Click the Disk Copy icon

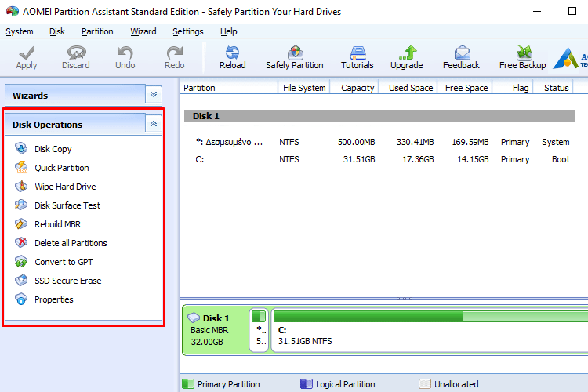tap(21, 148)
